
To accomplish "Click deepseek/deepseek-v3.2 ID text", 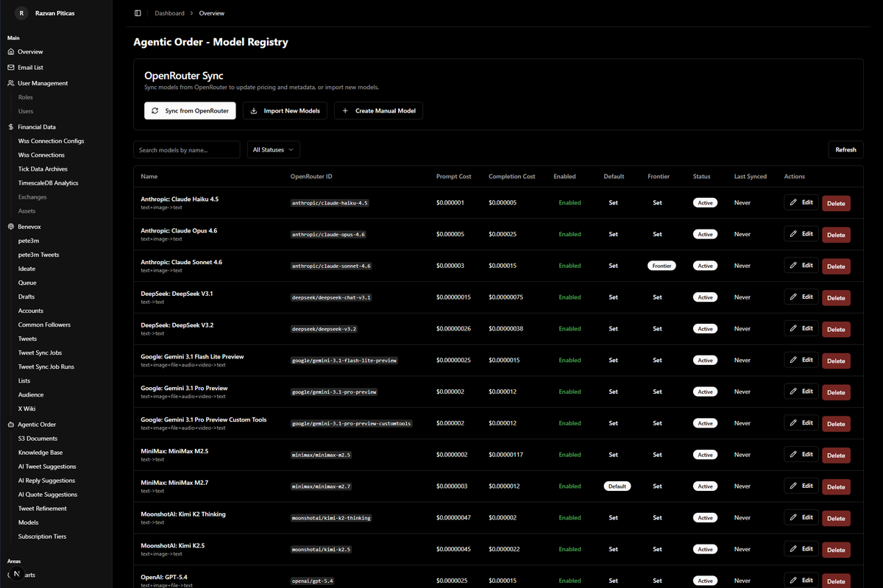I will (x=325, y=329).
